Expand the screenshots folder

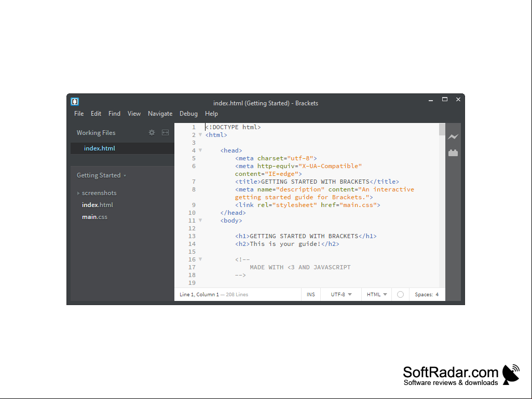78,193
